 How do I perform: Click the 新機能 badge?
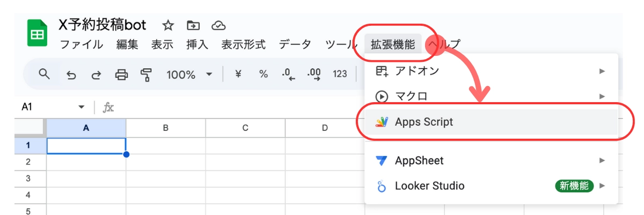(575, 186)
